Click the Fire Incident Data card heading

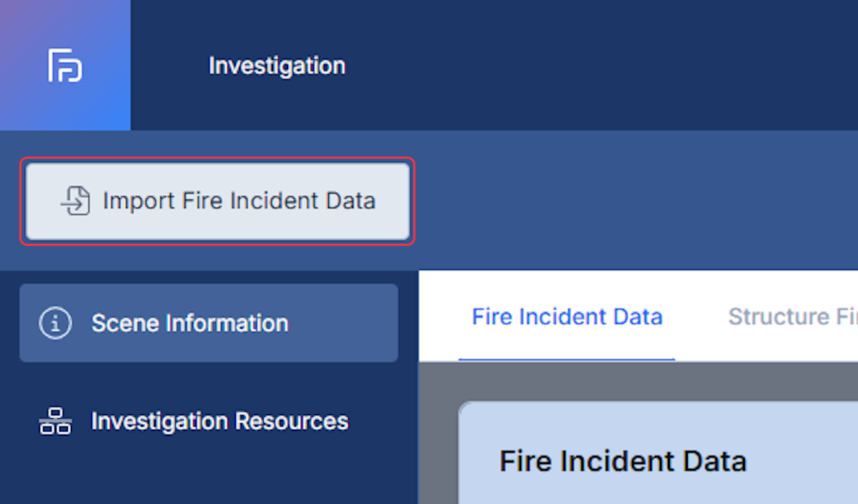pyautogui.click(x=623, y=461)
